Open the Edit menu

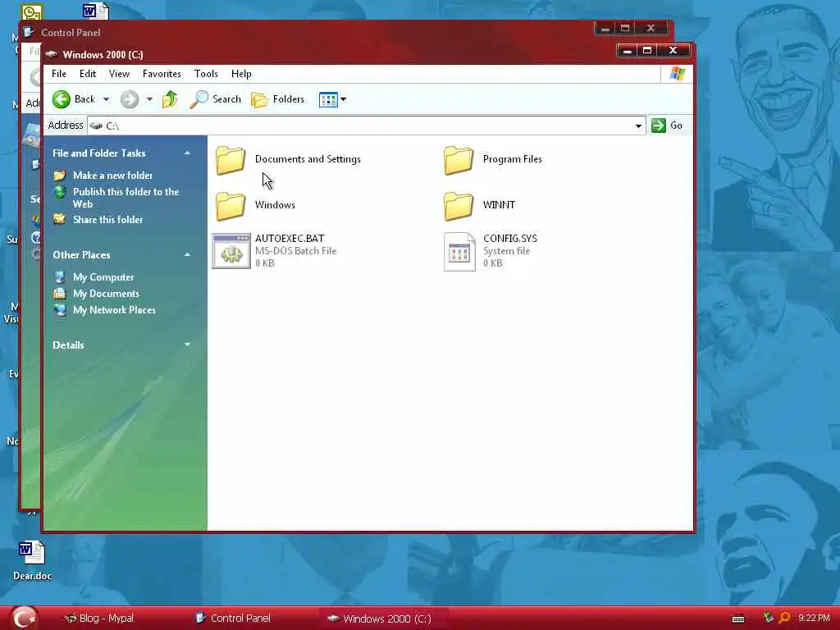coord(87,74)
